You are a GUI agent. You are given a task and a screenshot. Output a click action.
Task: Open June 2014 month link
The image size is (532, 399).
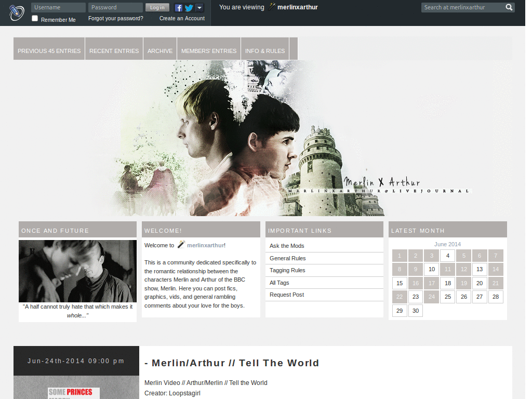[x=447, y=244]
